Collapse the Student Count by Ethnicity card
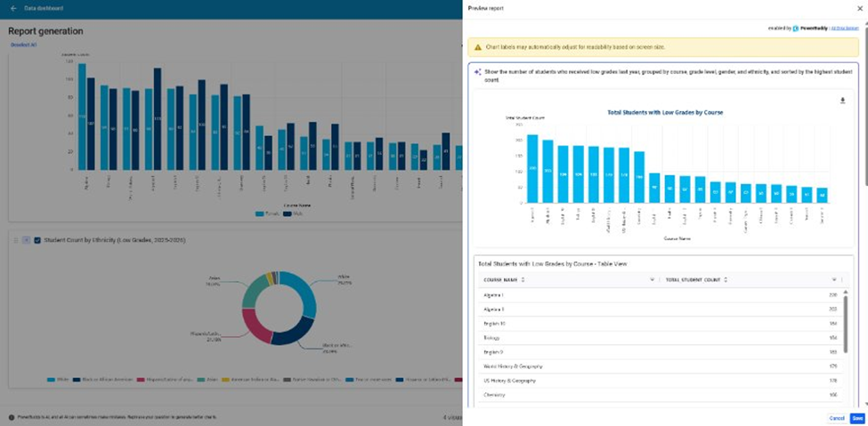This screenshot has height=426, width=868. coord(26,240)
